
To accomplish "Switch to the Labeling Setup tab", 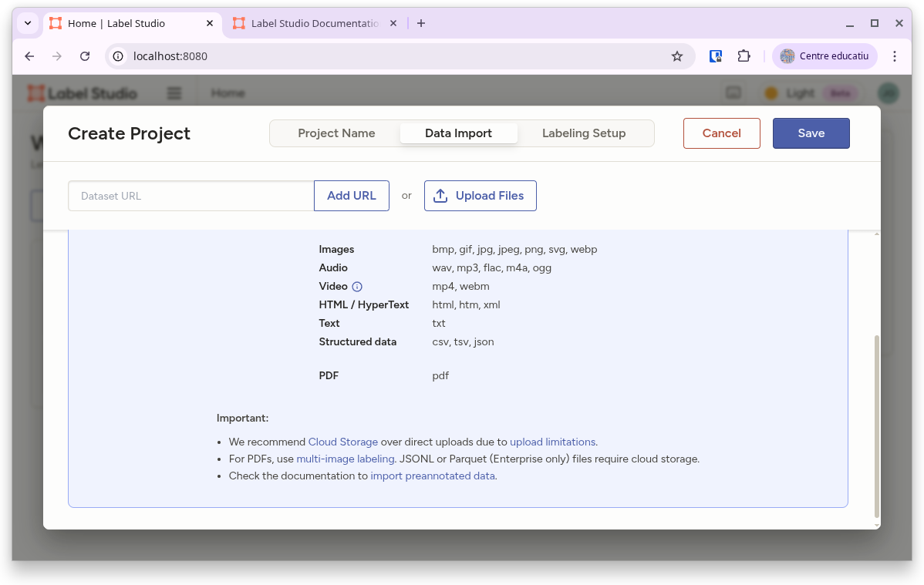I will [584, 133].
